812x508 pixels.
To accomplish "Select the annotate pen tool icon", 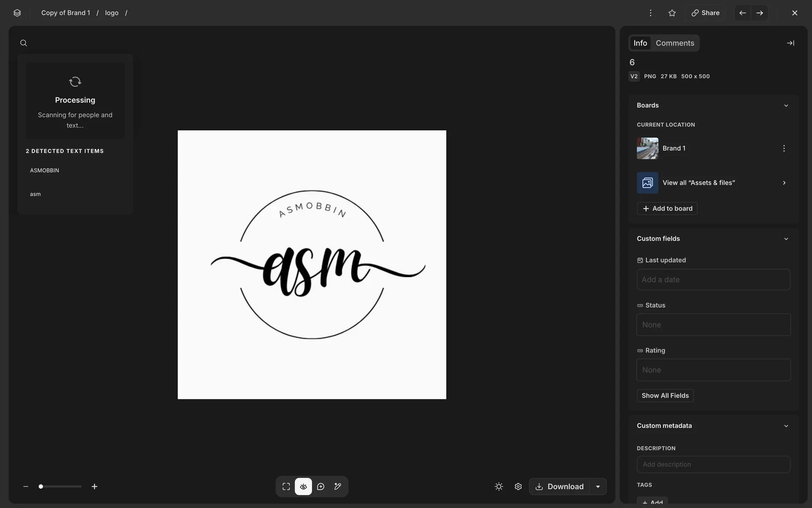I will (337, 486).
